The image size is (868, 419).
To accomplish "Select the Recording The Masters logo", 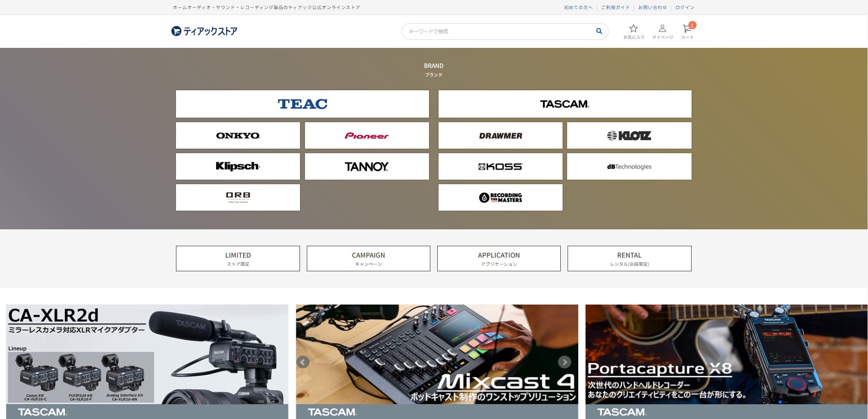I will pos(501,197).
